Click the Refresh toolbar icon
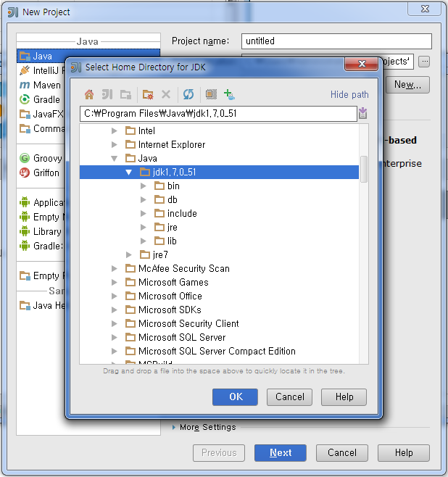Viewport: 448px width, 477px height. pos(188,95)
